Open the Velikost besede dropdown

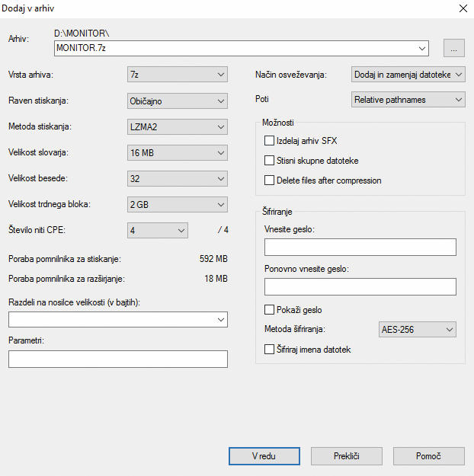(x=177, y=178)
